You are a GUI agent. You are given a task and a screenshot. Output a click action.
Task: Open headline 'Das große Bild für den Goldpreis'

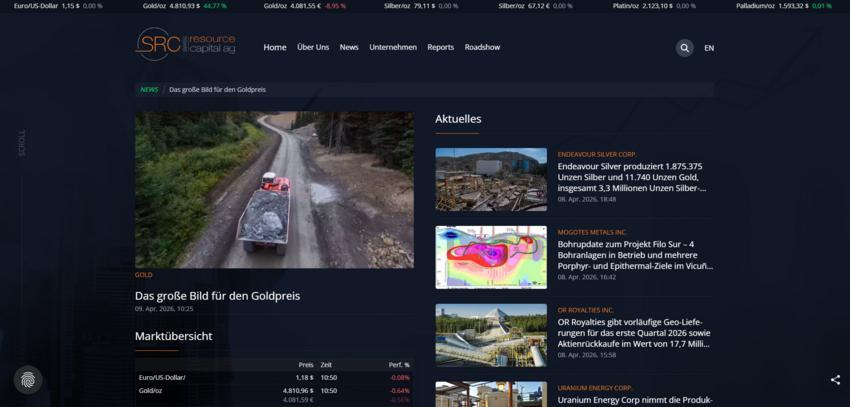[217, 296]
